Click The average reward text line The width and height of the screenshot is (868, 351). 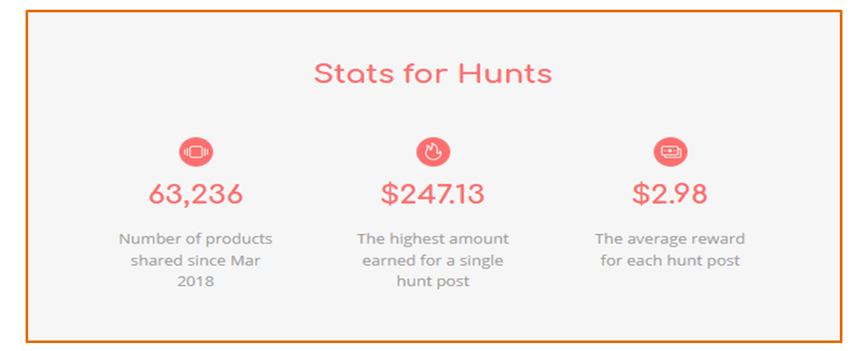tap(670, 239)
